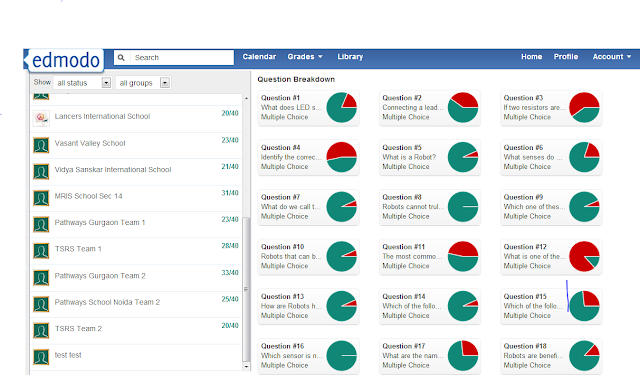Click Question #17 pie chart
This screenshot has height=375, width=640.
click(x=463, y=356)
